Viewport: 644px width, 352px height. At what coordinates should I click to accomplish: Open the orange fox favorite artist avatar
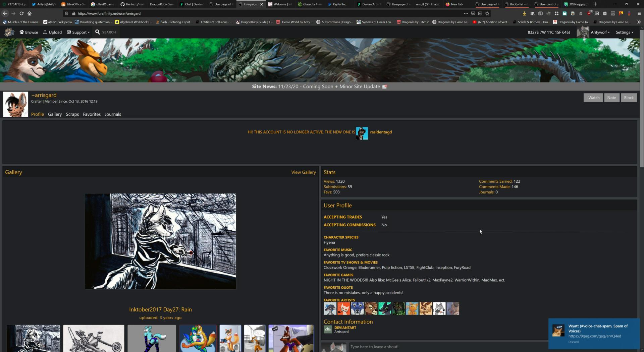pos(344,308)
